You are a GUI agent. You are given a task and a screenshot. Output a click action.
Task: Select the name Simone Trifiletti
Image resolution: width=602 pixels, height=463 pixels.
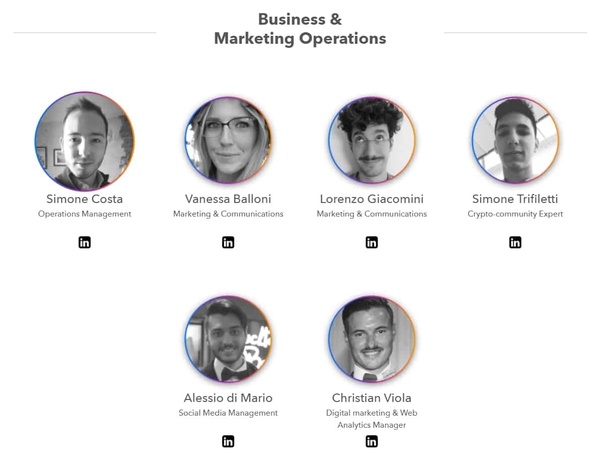click(515, 199)
